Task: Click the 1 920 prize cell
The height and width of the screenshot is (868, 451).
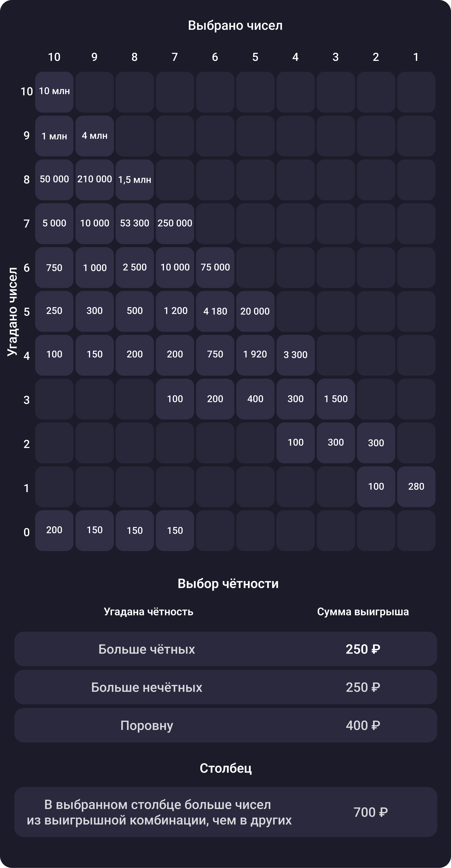Action: [255, 355]
